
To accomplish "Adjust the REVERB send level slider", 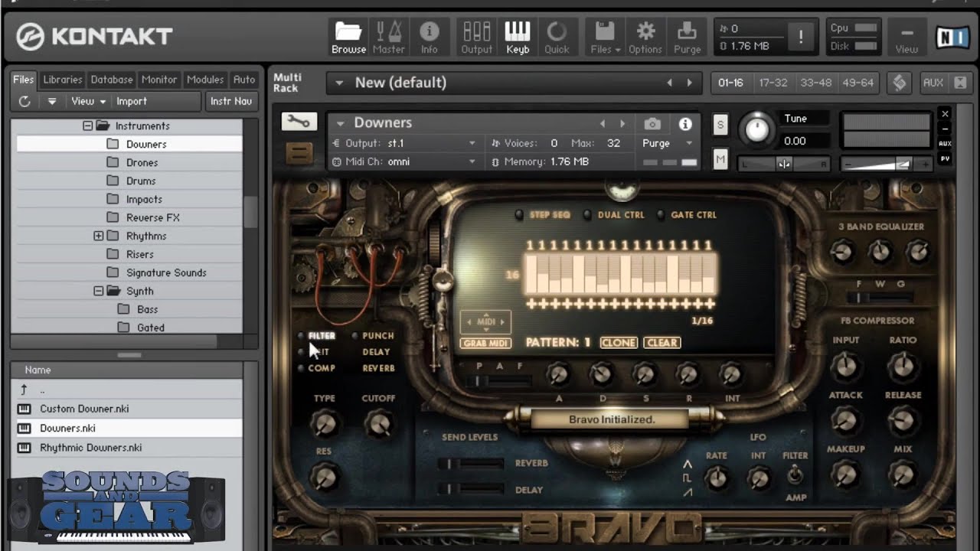I will tap(470, 464).
